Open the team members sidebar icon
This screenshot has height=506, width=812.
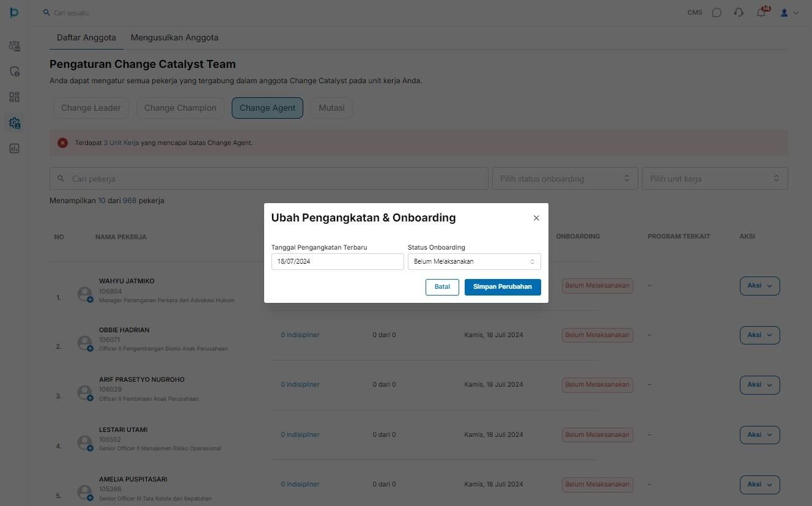(15, 46)
